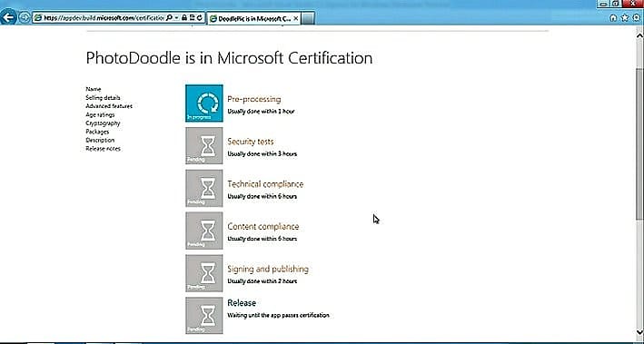Restore down the browser window
This screenshot has height=344, width=644.
tap(616, 4)
